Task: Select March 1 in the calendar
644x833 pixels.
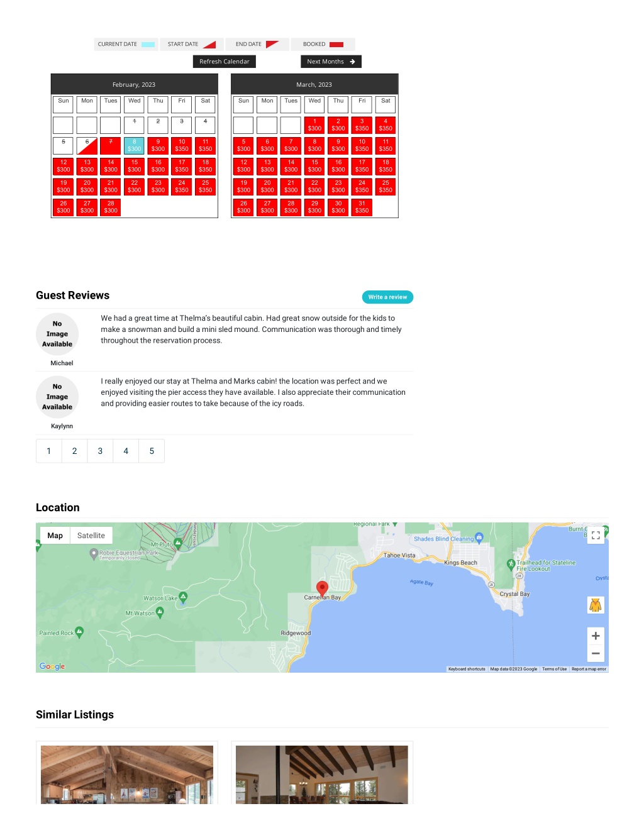Action: point(314,125)
